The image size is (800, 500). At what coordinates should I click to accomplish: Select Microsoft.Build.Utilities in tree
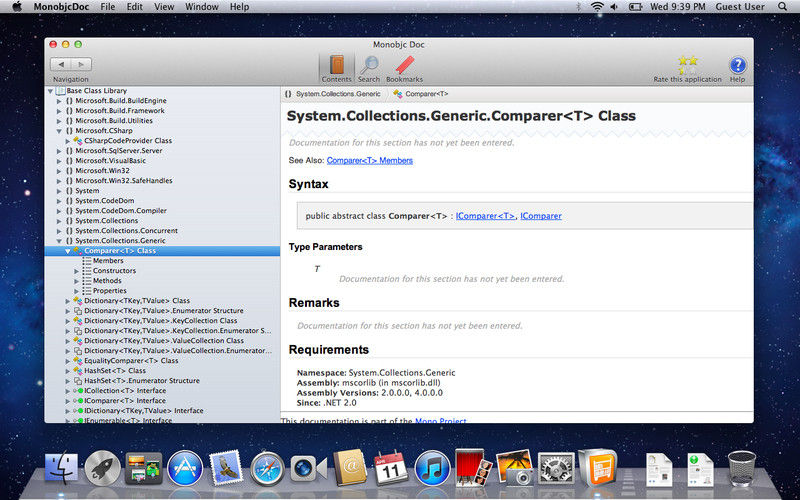click(114, 121)
